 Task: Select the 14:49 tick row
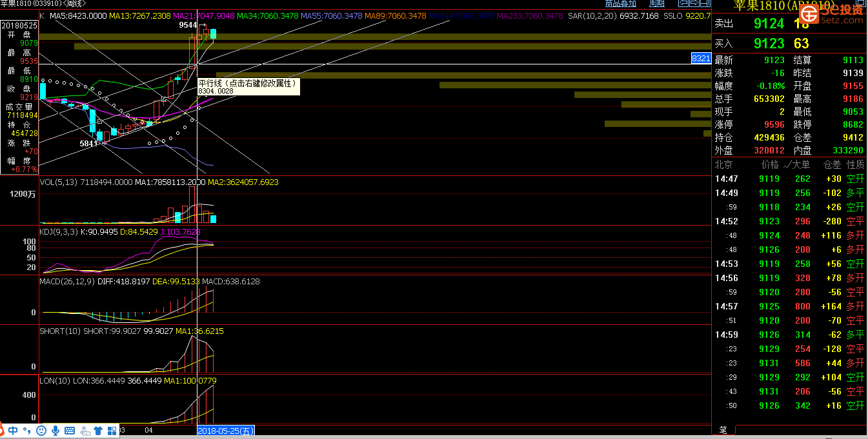pyautogui.click(x=789, y=193)
